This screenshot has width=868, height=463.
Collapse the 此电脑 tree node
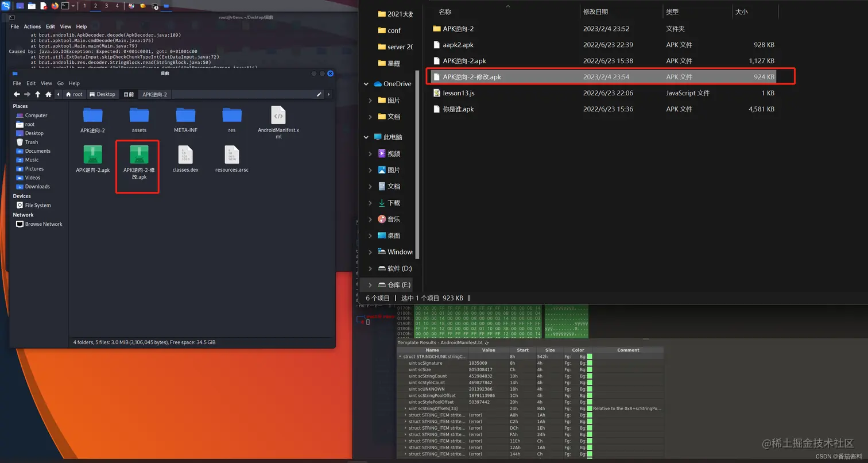tap(366, 137)
